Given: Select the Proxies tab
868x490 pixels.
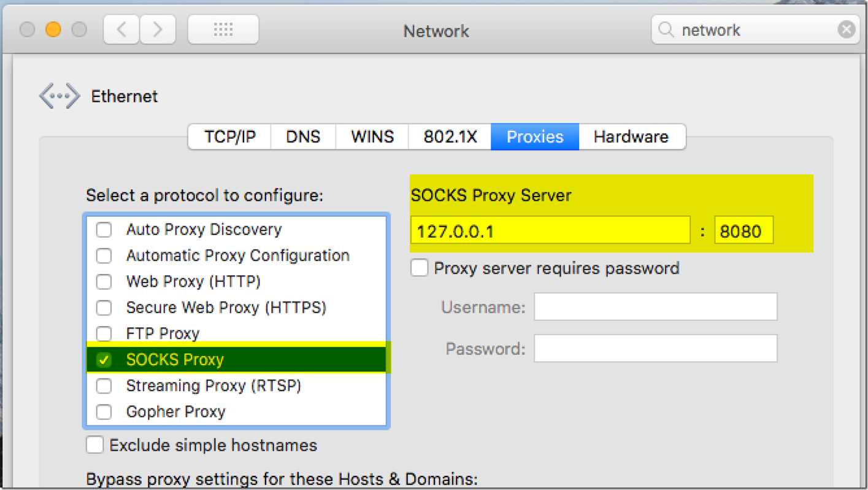Looking at the screenshot, I should (x=535, y=136).
